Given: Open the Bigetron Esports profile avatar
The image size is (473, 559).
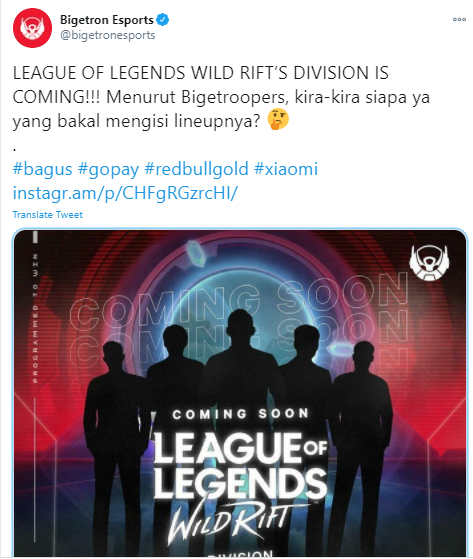Looking at the screenshot, I should tap(32, 28).
